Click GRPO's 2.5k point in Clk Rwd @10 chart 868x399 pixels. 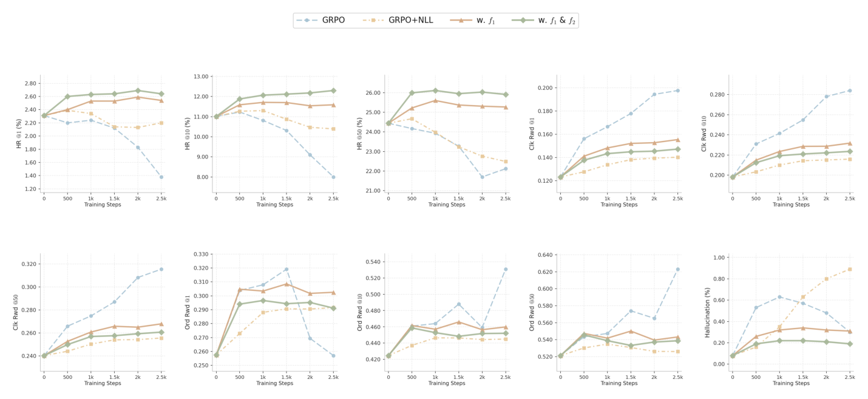click(x=850, y=90)
